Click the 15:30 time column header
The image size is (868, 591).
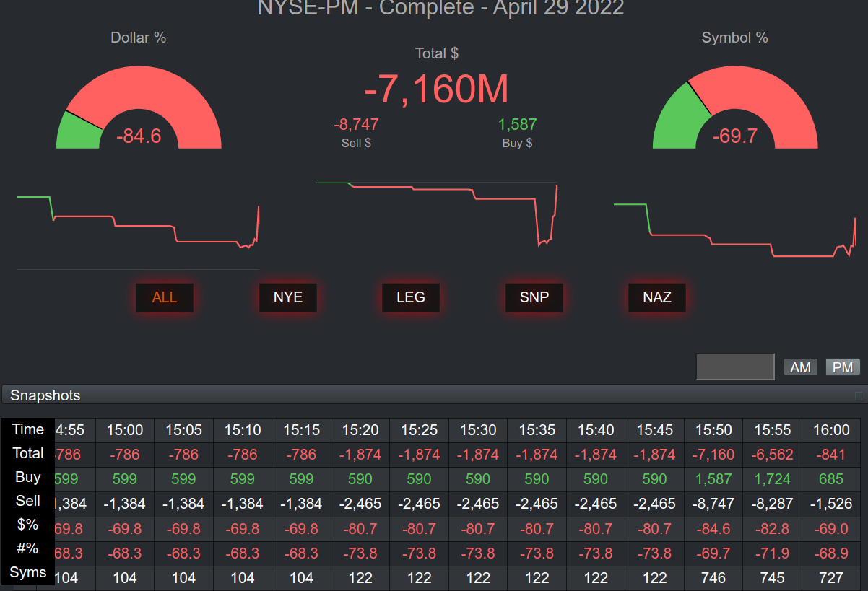(x=478, y=430)
